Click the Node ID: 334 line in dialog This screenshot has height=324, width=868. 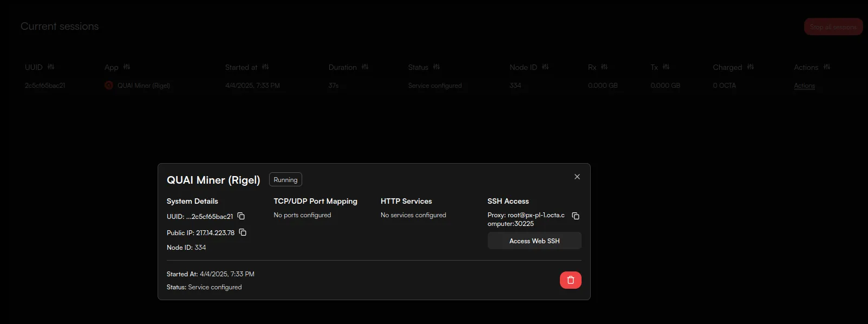click(186, 248)
